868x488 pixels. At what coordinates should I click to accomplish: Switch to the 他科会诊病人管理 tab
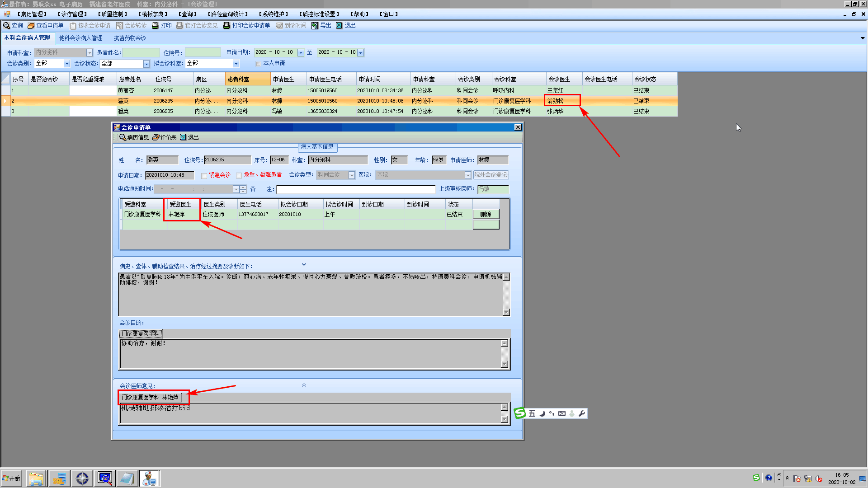[x=80, y=38]
